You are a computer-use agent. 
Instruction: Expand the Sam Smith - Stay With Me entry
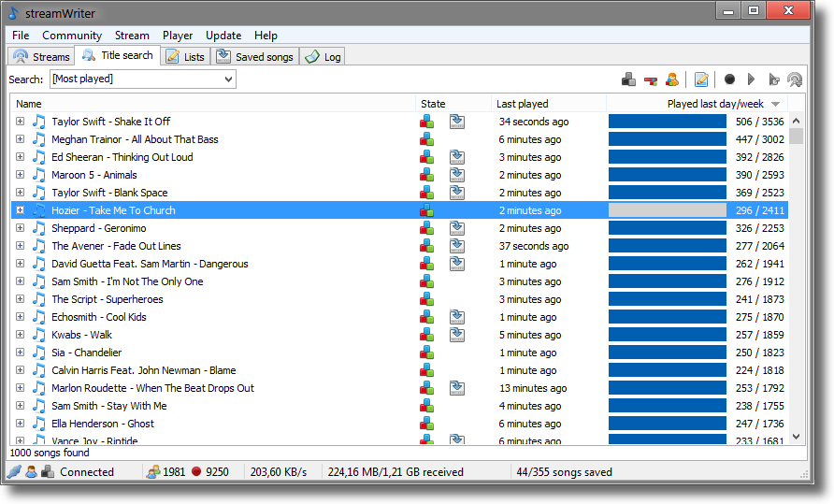click(21, 406)
